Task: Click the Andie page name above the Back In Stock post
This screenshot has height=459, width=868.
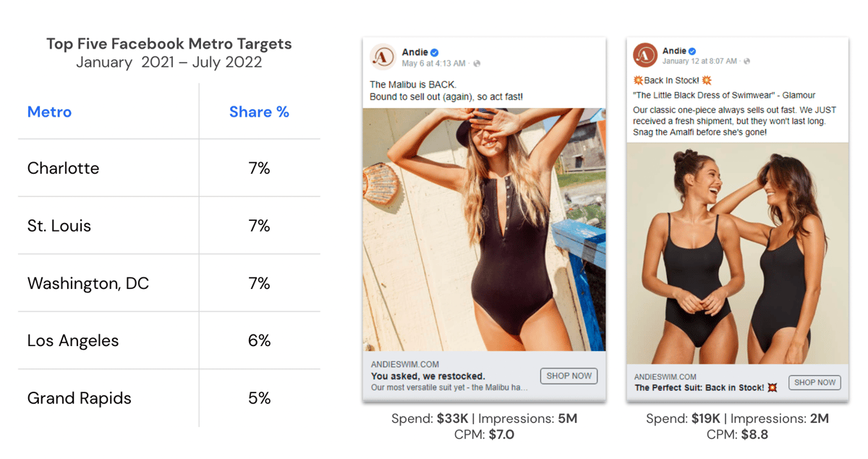Action: coord(674,51)
